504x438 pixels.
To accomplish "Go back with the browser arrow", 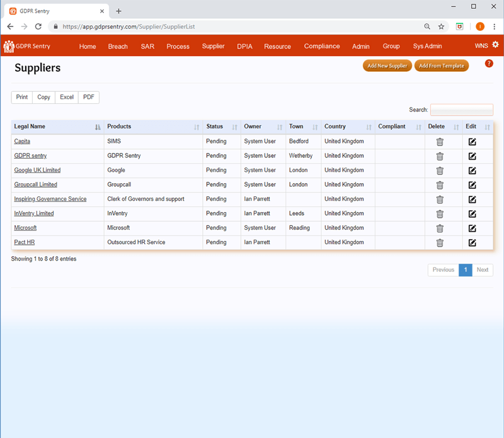I will point(10,26).
